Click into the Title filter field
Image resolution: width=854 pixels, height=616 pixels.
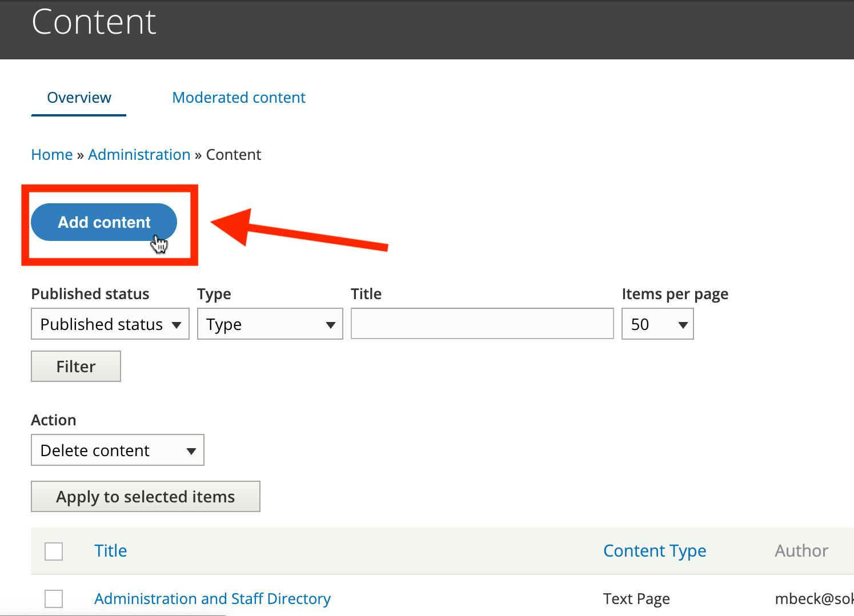click(482, 324)
